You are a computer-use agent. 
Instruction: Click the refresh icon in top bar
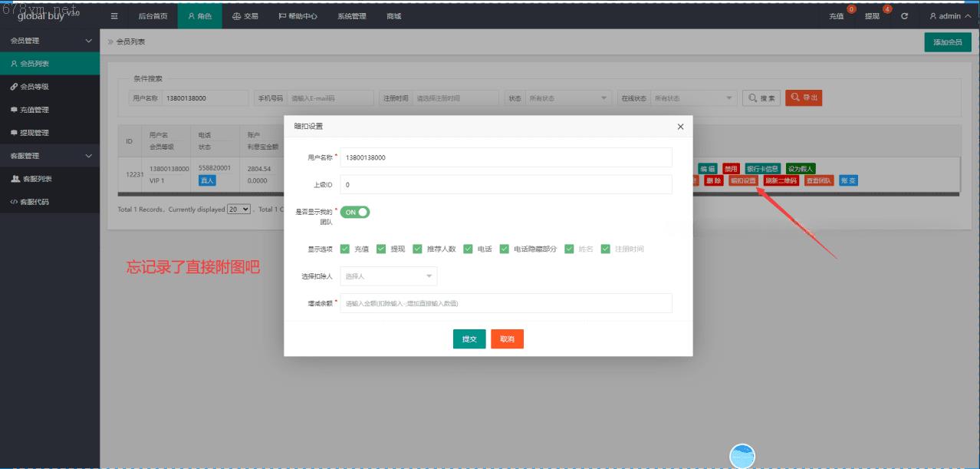click(x=905, y=16)
